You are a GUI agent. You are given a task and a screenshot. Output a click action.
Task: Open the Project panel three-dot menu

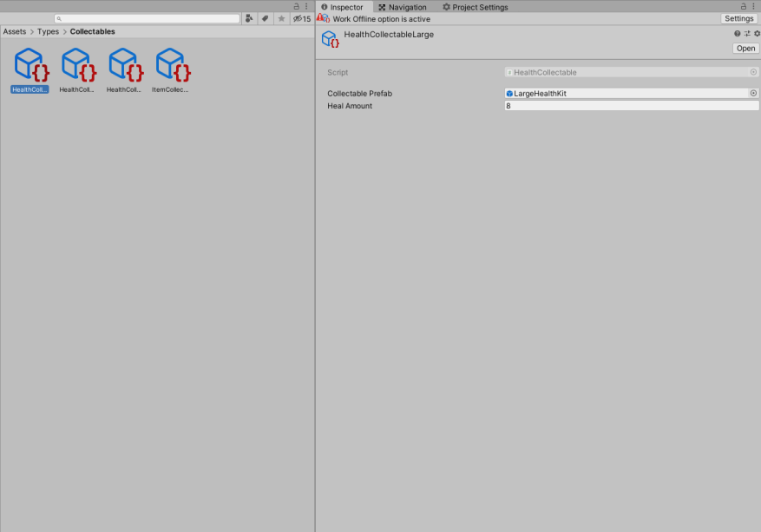(x=306, y=6)
